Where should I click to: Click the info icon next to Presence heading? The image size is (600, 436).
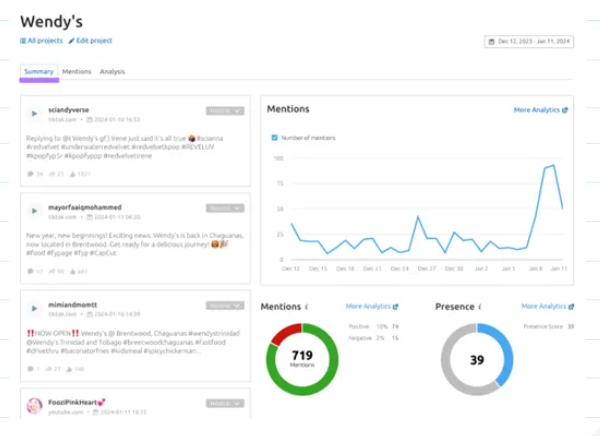(x=480, y=307)
